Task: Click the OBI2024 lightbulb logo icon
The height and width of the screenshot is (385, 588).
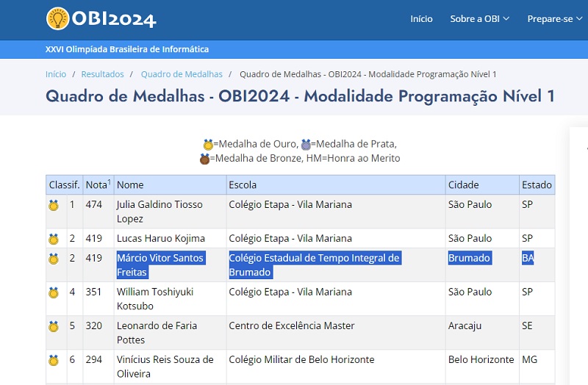Action: 57,18
